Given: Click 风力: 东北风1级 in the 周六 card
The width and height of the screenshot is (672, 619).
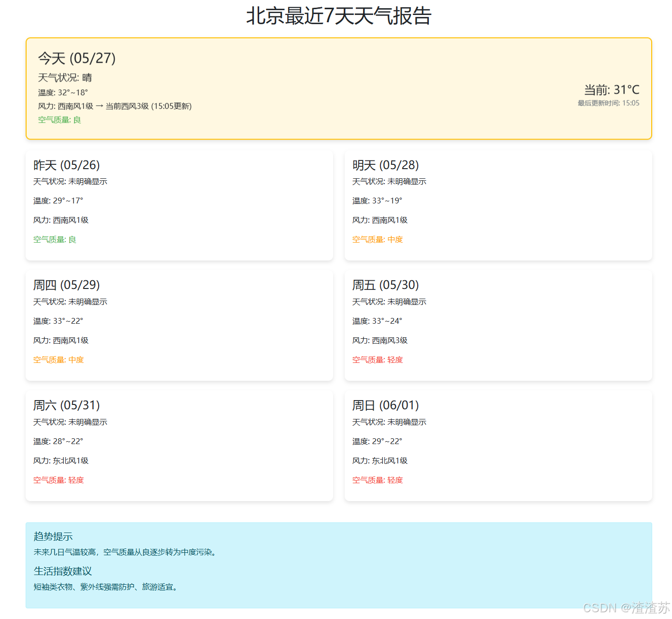Looking at the screenshot, I should coord(61,461).
